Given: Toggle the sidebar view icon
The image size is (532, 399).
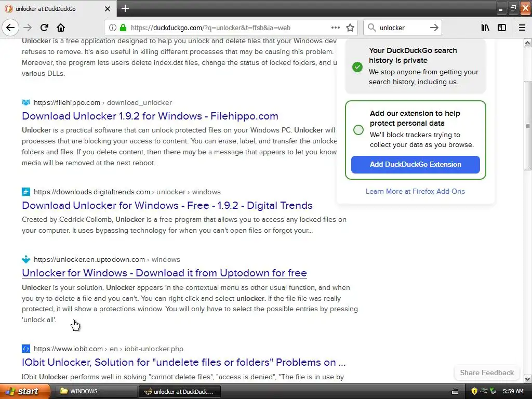Looking at the screenshot, I should (x=502, y=28).
